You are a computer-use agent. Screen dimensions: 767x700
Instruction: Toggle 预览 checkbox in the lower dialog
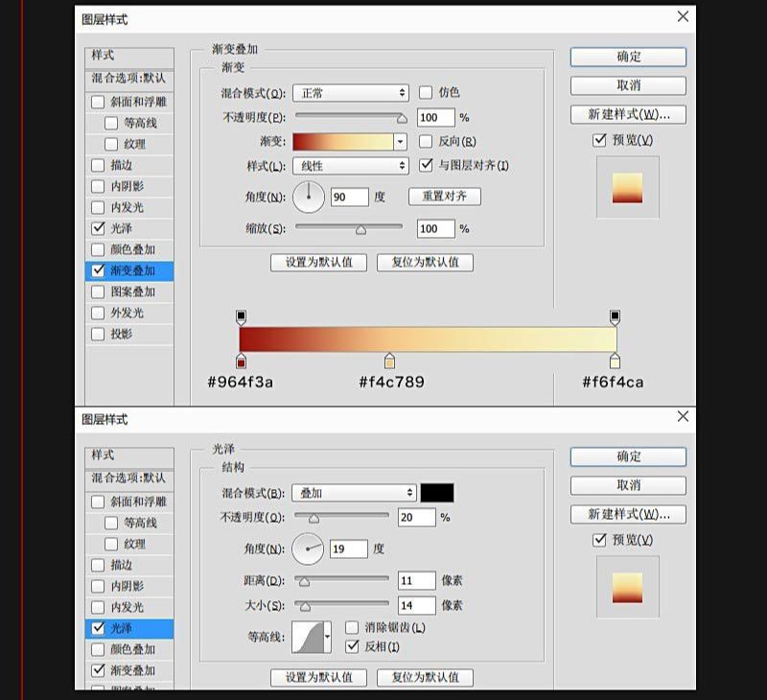click(x=599, y=540)
